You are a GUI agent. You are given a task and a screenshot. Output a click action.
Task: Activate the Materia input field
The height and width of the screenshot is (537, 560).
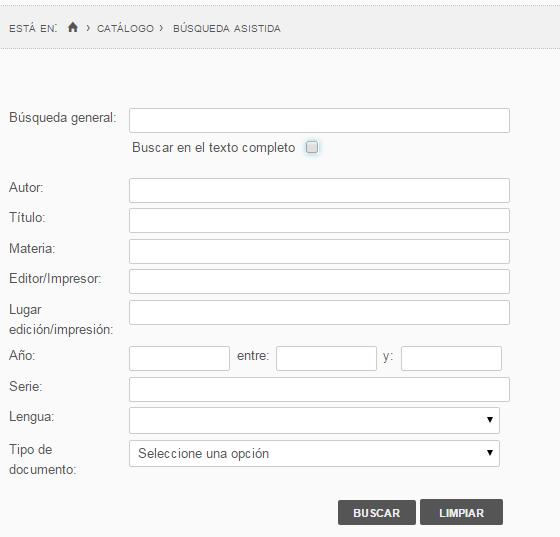319,251
